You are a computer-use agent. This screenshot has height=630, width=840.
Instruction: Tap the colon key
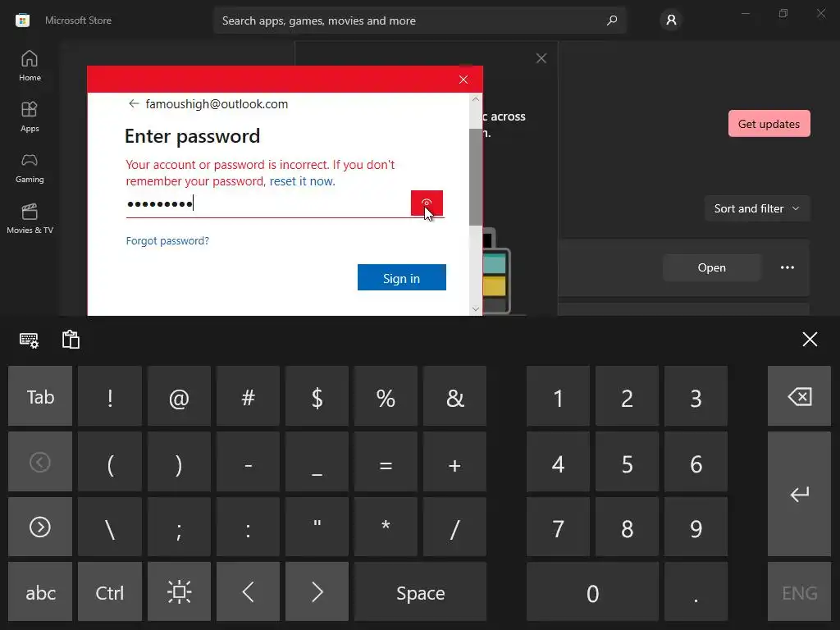[248, 527]
